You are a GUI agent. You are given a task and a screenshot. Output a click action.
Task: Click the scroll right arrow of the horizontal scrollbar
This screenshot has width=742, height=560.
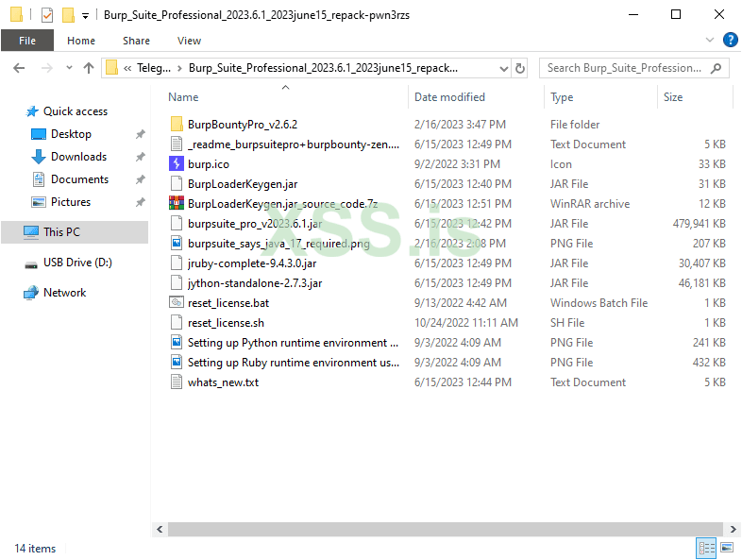point(733,529)
